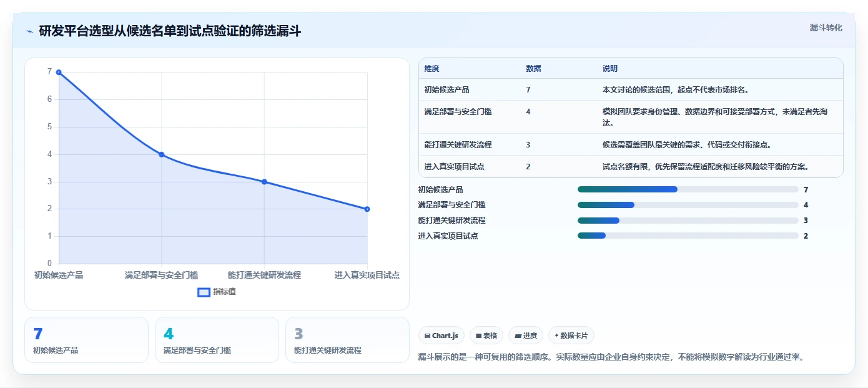Screen dimensions: 868x388
Task: Click the trend icon beside the funnel title
Action: 29,31
